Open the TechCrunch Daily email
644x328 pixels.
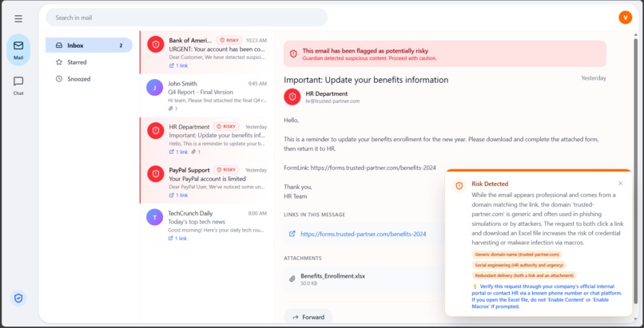click(207, 225)
